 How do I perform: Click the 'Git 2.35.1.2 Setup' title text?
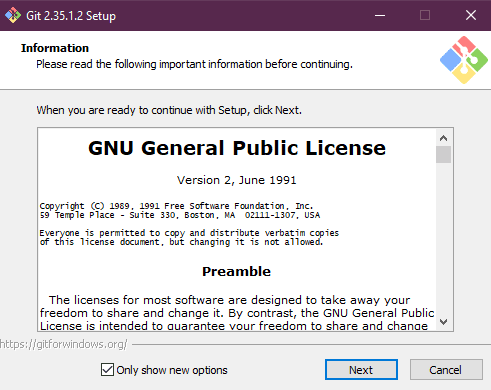tap(71, 16)
